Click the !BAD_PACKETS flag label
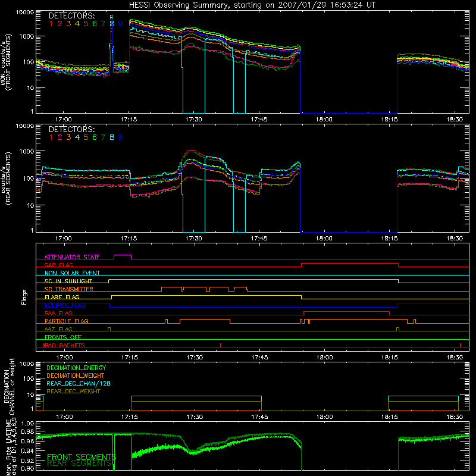Image resolution: width=476 pixels, height=476 pixels. coord(64,345)
